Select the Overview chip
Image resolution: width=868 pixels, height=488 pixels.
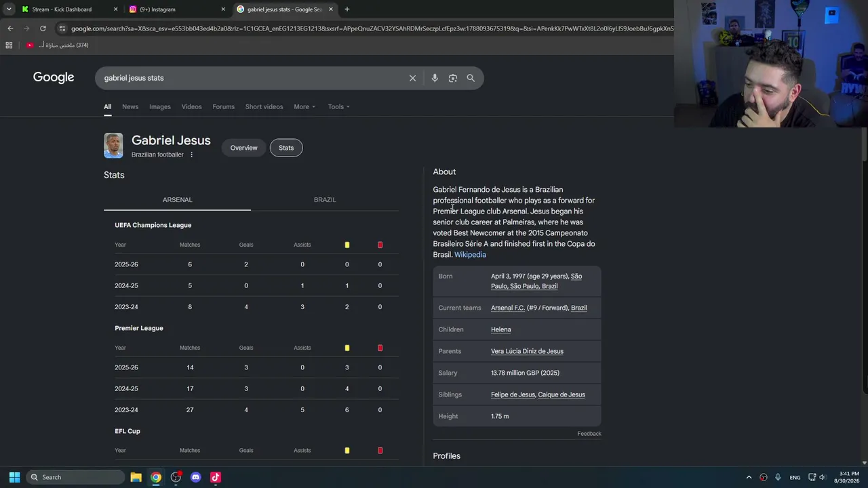244,148
